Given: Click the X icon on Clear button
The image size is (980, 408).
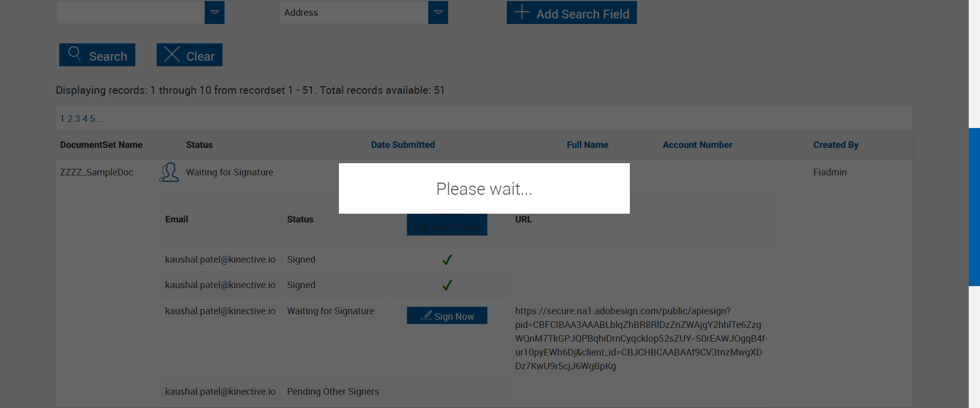Looking at the screenshot, I should 172,54.
